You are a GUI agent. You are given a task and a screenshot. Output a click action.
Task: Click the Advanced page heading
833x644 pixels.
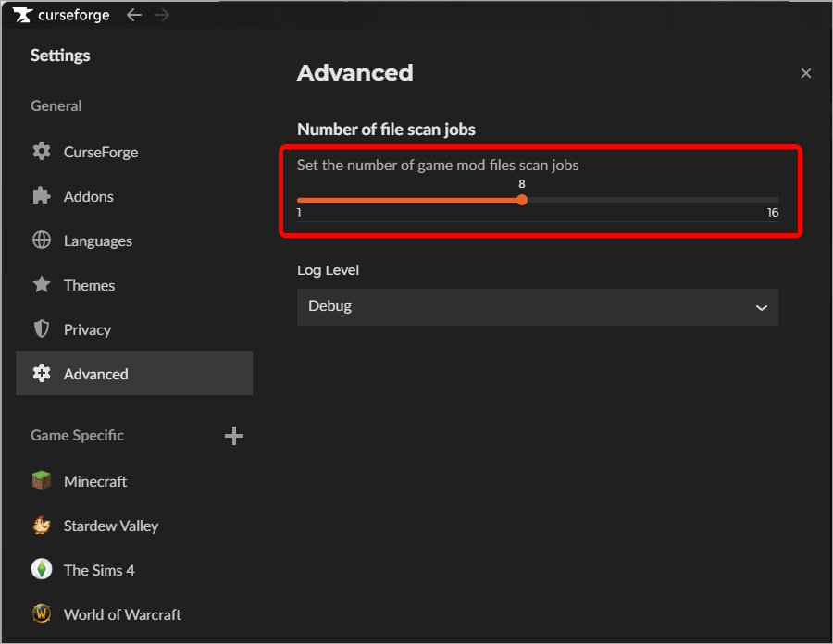point(354,73)
